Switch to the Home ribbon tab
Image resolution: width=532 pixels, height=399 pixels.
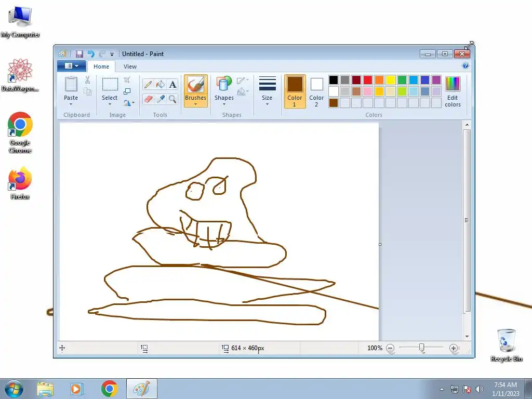[101, 66]
